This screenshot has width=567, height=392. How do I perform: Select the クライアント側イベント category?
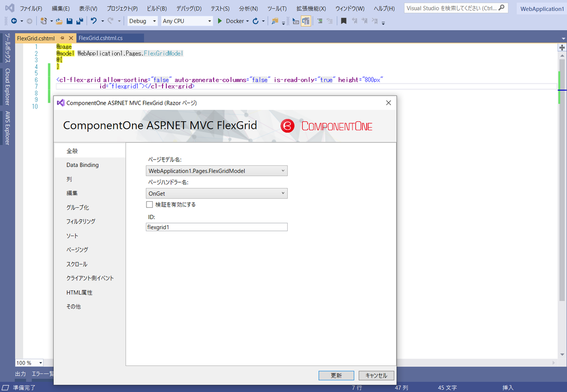(x=90, y=278)
